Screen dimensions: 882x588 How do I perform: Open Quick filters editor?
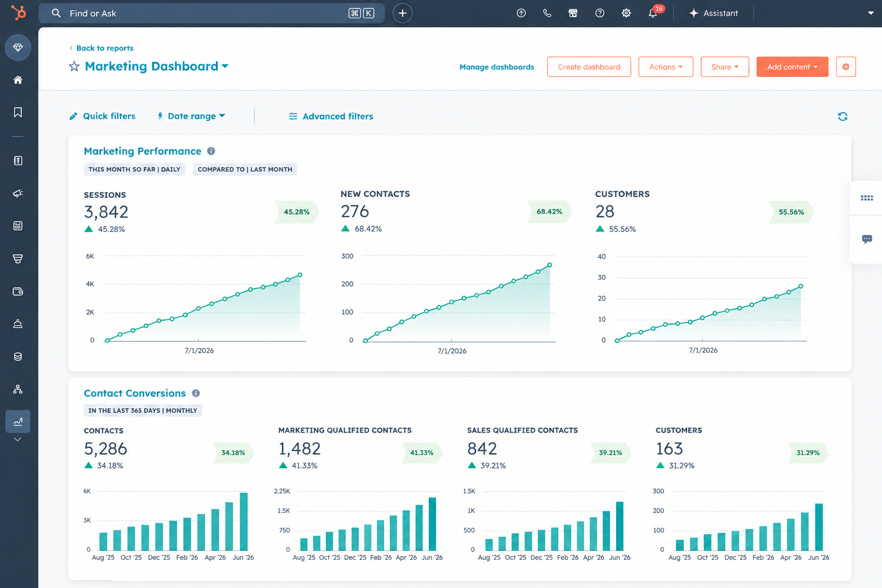102,116
